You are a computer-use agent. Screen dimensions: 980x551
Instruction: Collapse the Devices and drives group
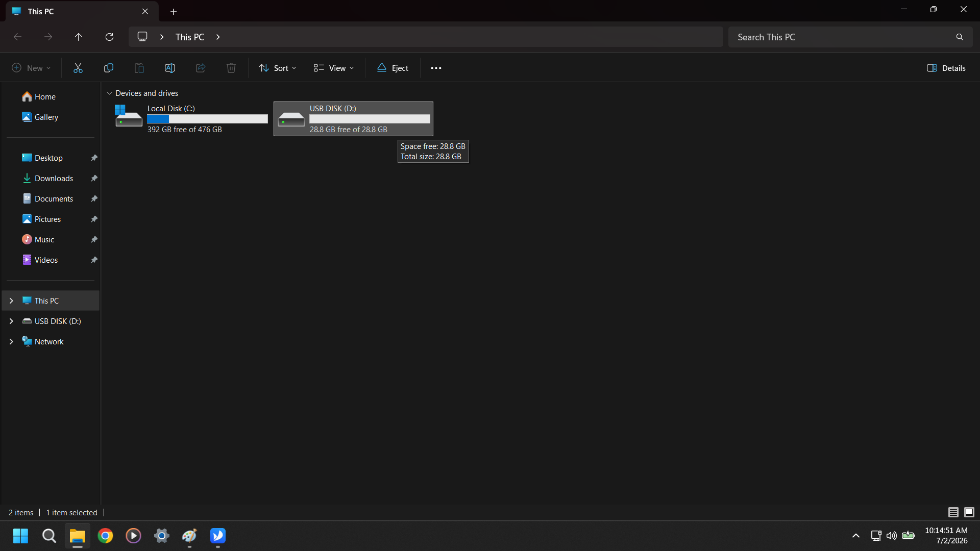(109, 93)
